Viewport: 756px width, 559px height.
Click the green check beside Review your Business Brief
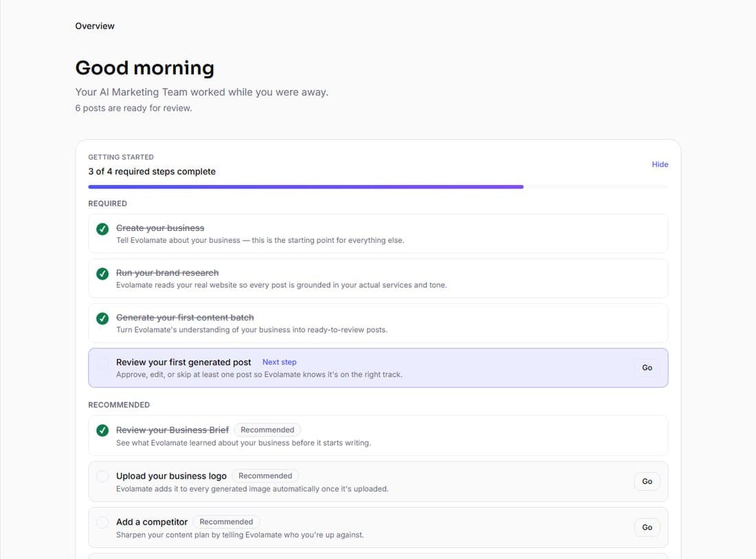102,430
